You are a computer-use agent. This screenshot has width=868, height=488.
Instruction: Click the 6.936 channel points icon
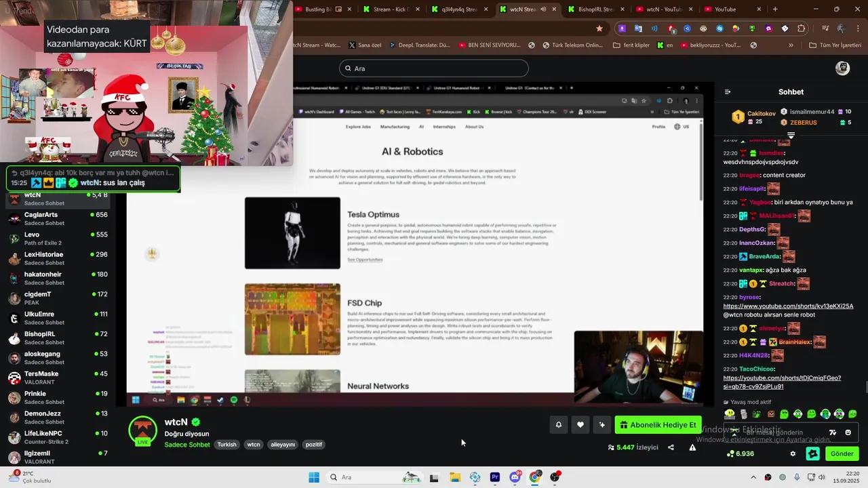point(740,453)
